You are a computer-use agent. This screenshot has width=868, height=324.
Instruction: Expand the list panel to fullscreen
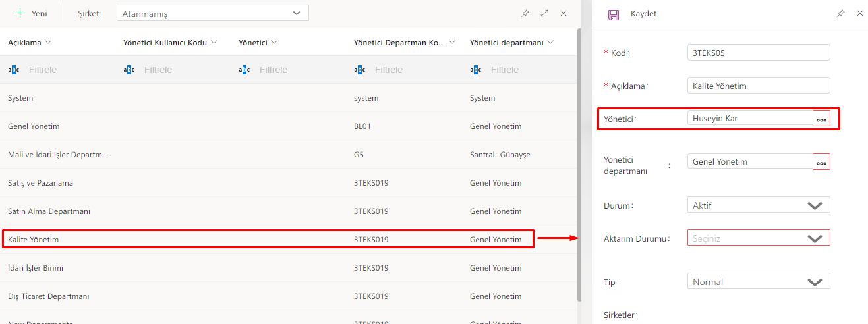point(544,13)
